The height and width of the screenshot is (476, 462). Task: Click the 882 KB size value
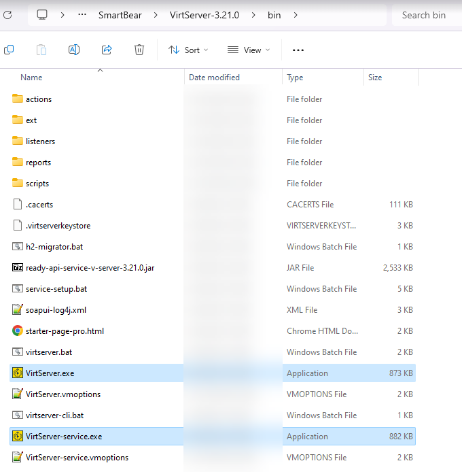401,437
